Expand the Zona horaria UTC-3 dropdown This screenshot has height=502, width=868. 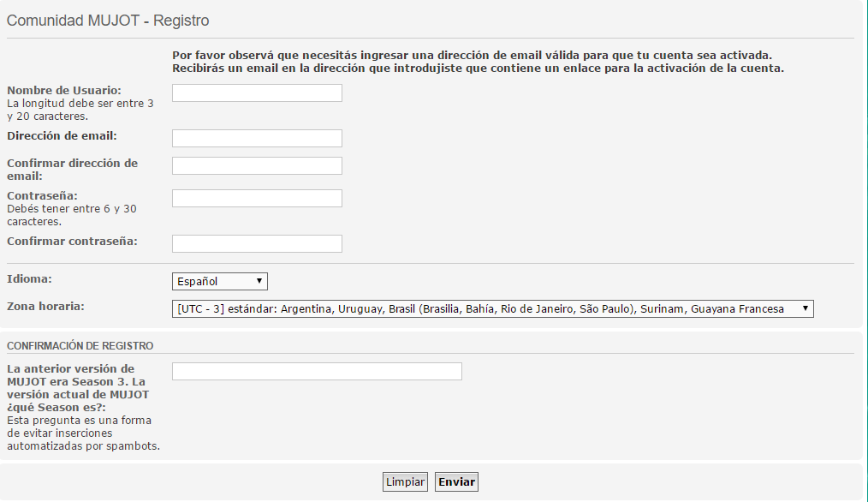pyautogui.click(x=492, y=309)
